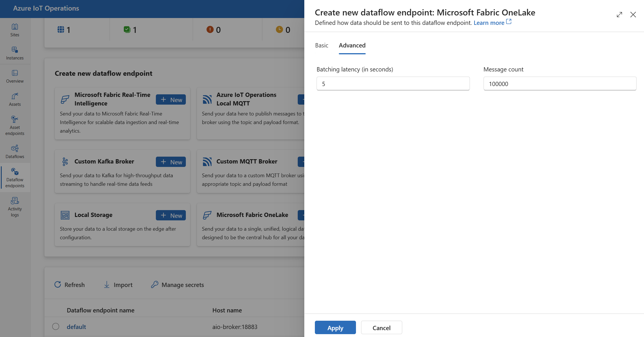
Task: Click the Refresh button in endpoint list
Action: pyautogui.click(x=70, y=284)
